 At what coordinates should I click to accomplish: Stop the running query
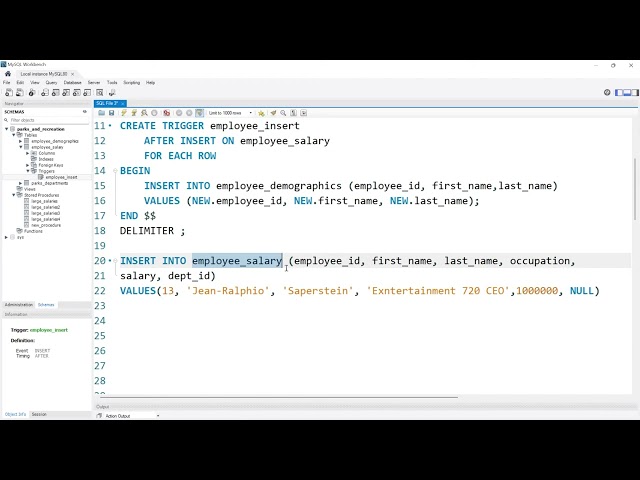pos(154,113)
